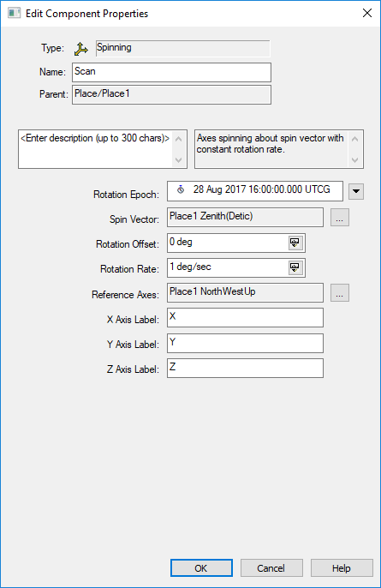Screen dimensions: 381x588
Task: Click the Spinning axes type icon
Action: pyautogui.click(x=81, y=49)
